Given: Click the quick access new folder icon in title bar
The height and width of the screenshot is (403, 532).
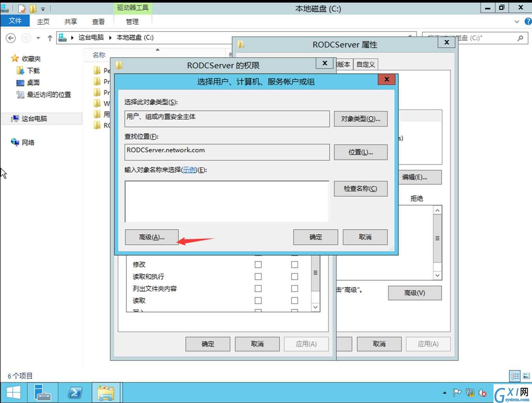Looking at the screenshot, I should click(33, 8).
